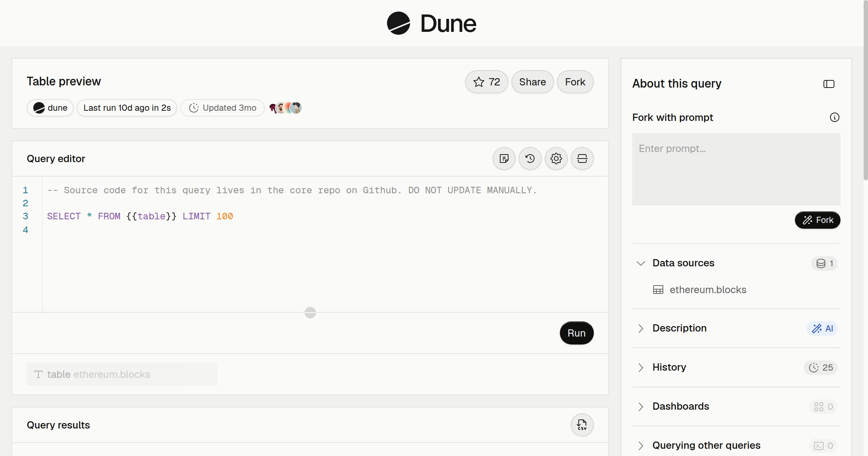Open the Share button

pos(532,82)
